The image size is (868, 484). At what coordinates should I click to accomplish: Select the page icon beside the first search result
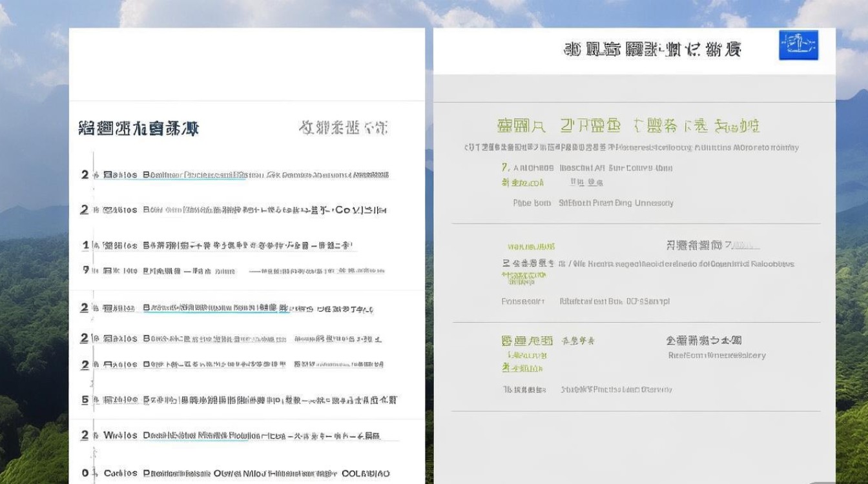point(108,174)
